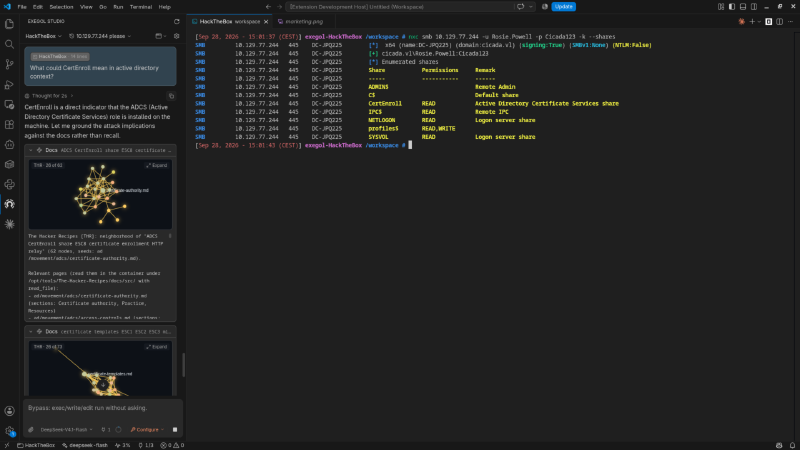The width and height of the screenshot is (800, 450).
Task: Open the DeepSeek-V4.1-Flash model dropdown
Action: coord(66,430)
